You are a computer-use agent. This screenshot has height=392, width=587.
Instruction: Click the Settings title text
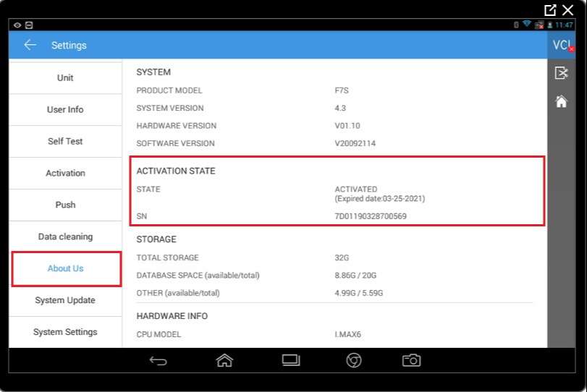pyautogui.click(x=69, y=46)
